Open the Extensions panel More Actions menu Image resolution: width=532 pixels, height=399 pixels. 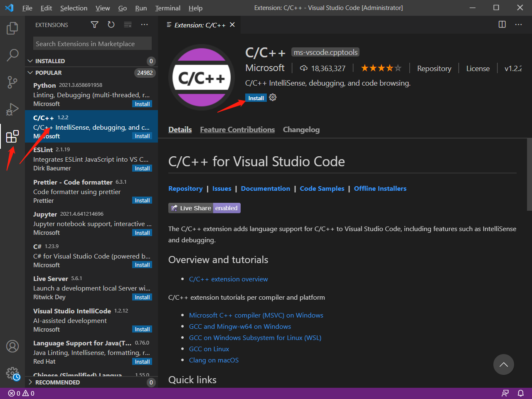tap(144, 25)
